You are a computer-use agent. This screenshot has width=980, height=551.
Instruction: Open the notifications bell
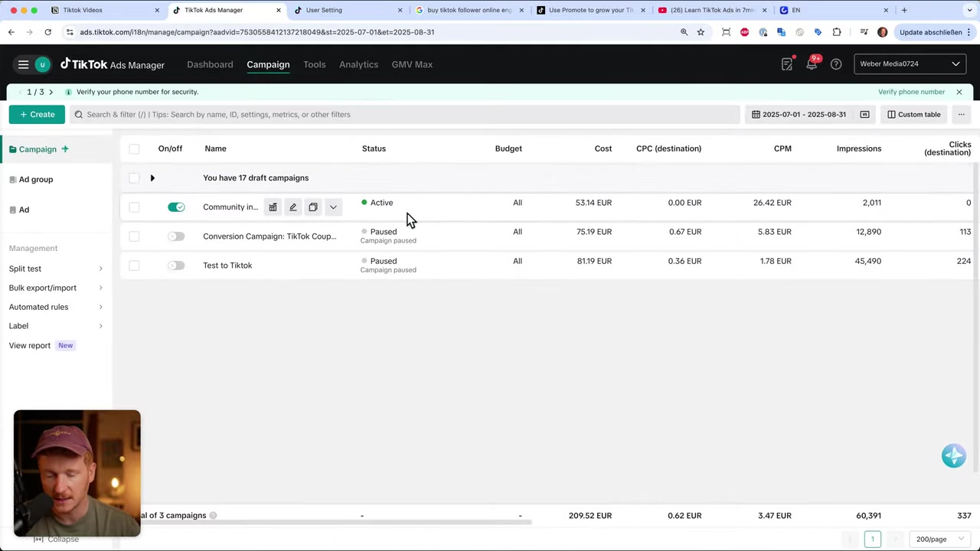coord(812,64)
